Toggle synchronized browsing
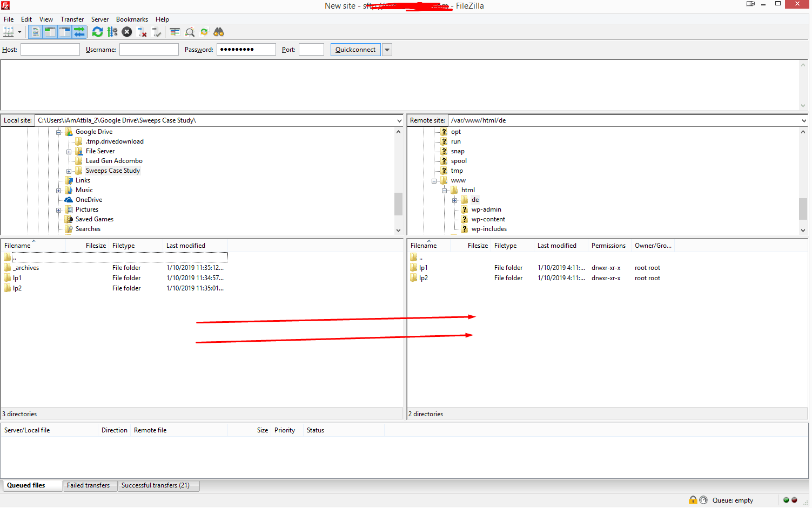812x508 pixels. coord(204,32)
